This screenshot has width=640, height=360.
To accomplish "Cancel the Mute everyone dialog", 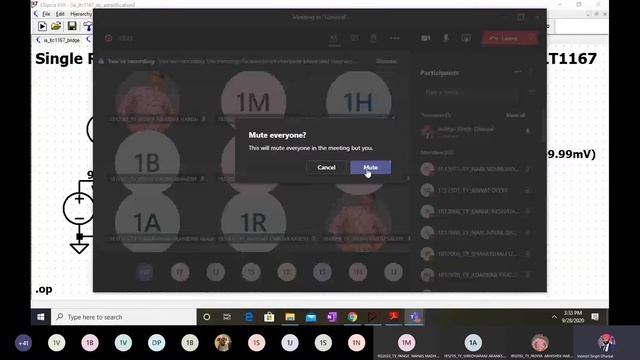I will tap(327, 167).
